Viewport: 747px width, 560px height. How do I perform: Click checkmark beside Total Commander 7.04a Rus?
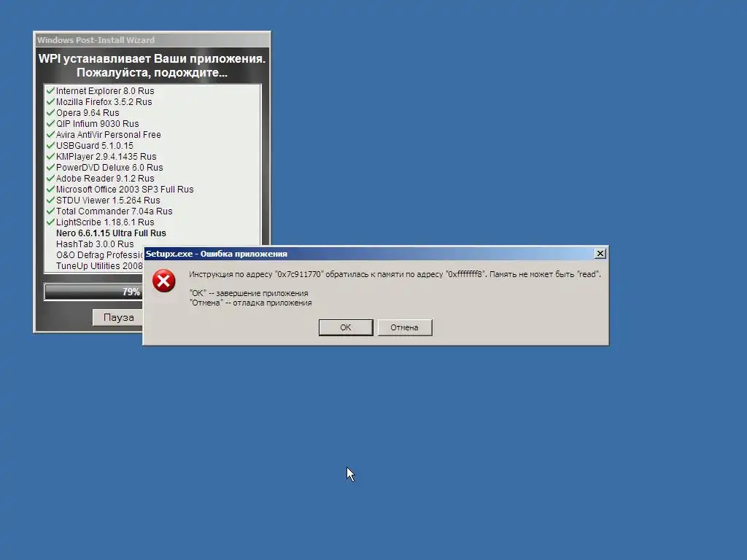50,211
